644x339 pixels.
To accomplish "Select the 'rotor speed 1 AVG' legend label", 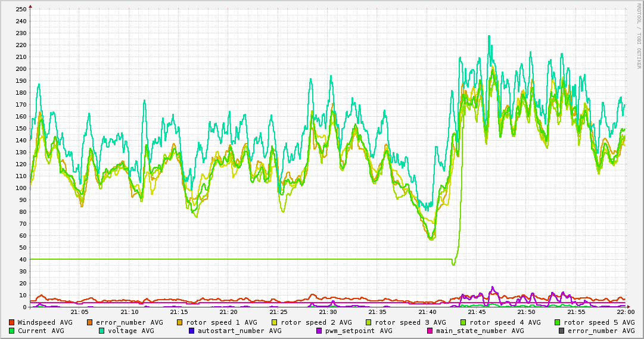I will (x=222, y=322).
